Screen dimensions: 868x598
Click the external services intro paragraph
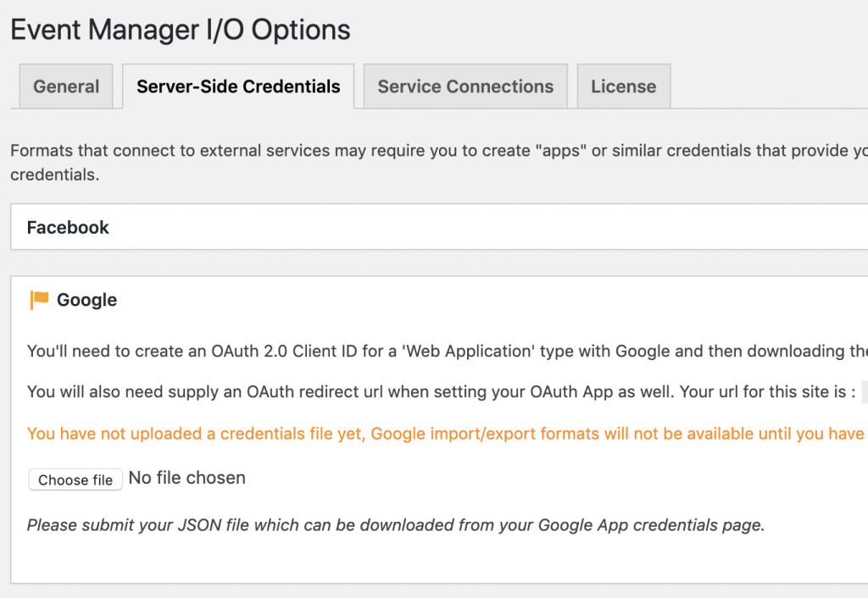tap(439, 162)
